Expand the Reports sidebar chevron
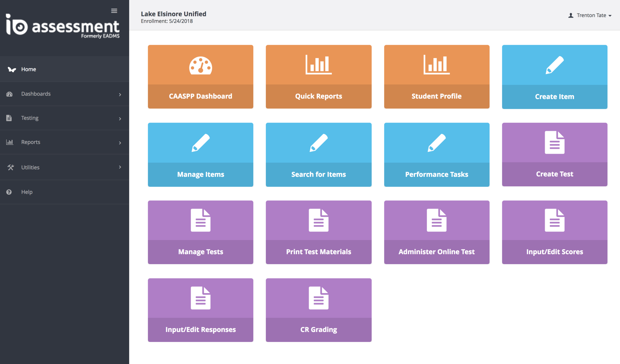 pos(120,143)
